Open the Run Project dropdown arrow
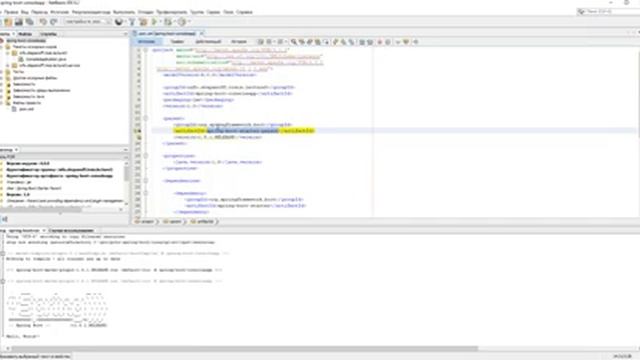Screen dimensions: 640x360 click(x=160, y=22)
